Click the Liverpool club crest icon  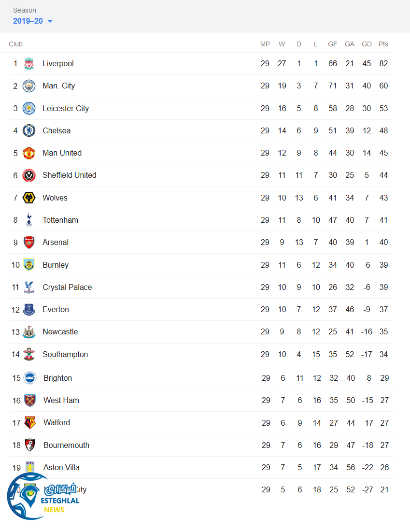click(x=29, y=63)
